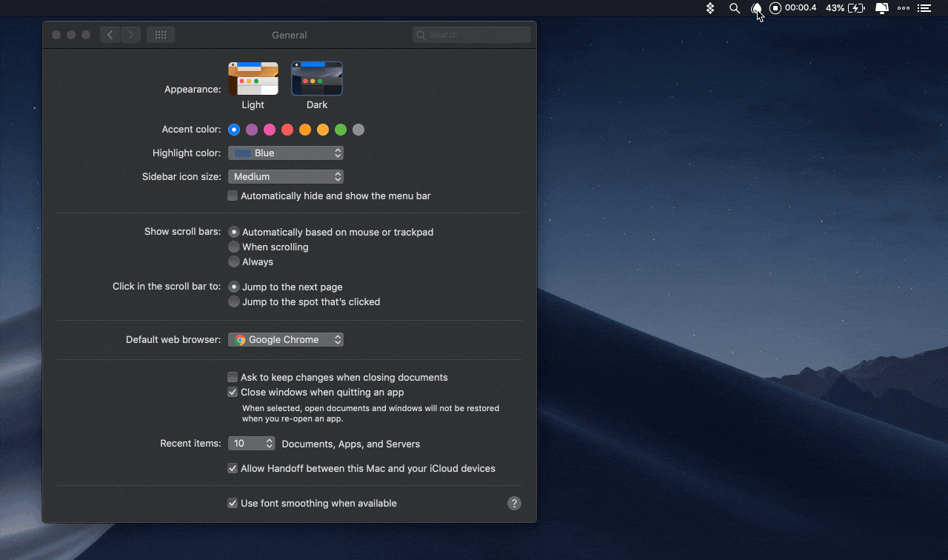Choose the orange accent color
948x560 pixels.
(x=305, y=130)
